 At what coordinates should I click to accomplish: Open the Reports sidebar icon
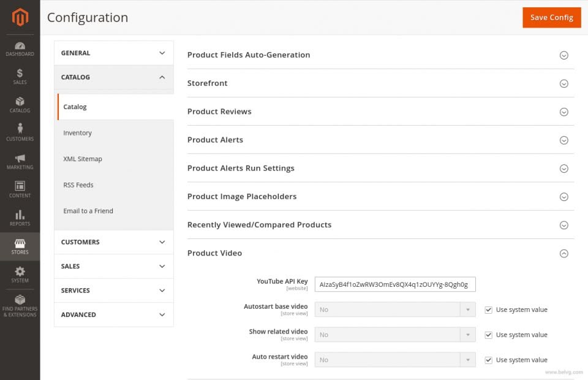click(x=20, y=216)
